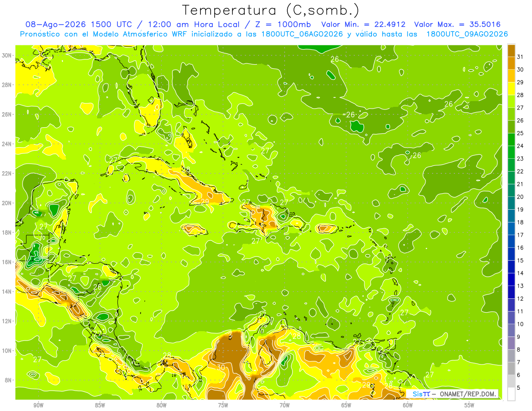This screenshot has width=532, height=411.
Task: Click the color-bar value label 10
Action: [520, 324]
